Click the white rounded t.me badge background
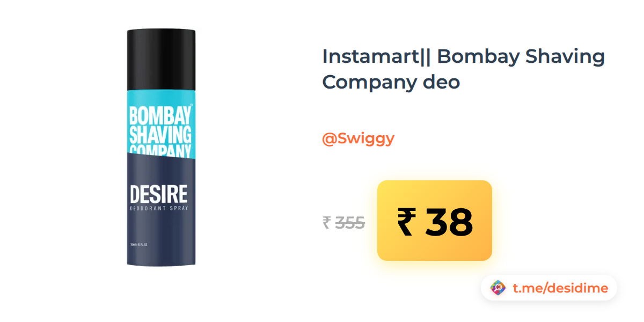This screenshot has width=644, height=322. click(x=548, y=288)
